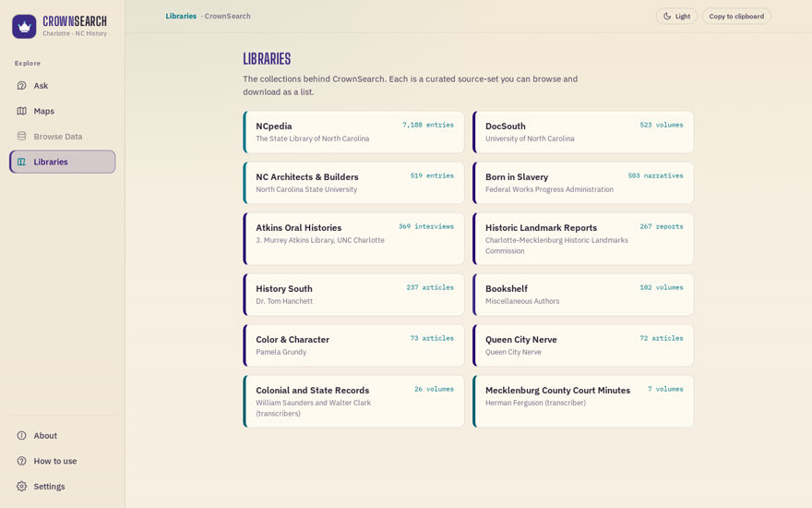Click the About info circle icon
This screenshot has width=812, height=508.
click(x=22, y=435)
